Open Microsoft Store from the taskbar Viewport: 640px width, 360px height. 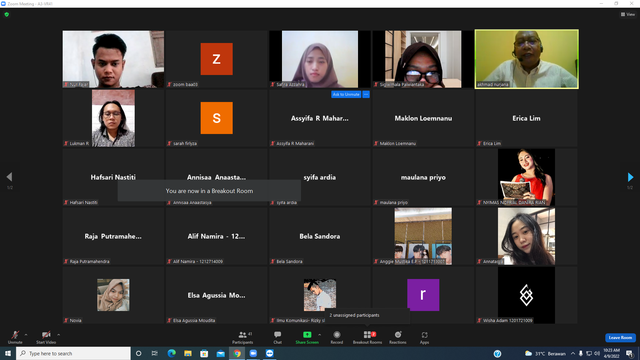click(204, 353)
